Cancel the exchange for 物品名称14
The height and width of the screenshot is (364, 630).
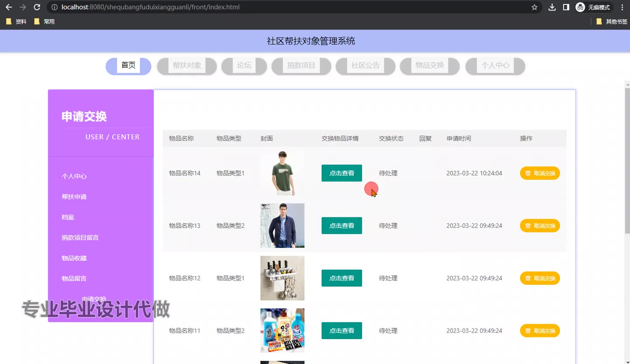[540, 173]
